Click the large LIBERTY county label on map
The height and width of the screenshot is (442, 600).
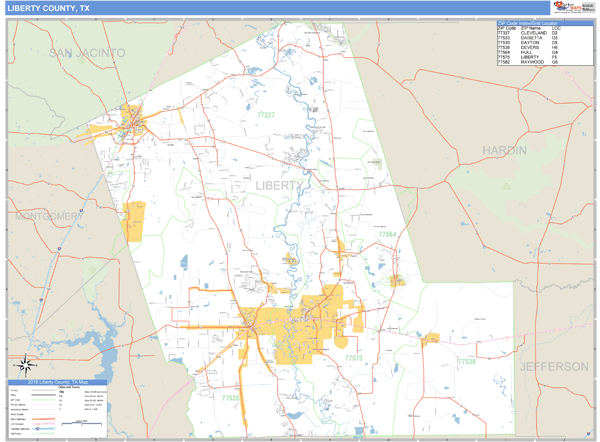[x=279, y=186]
